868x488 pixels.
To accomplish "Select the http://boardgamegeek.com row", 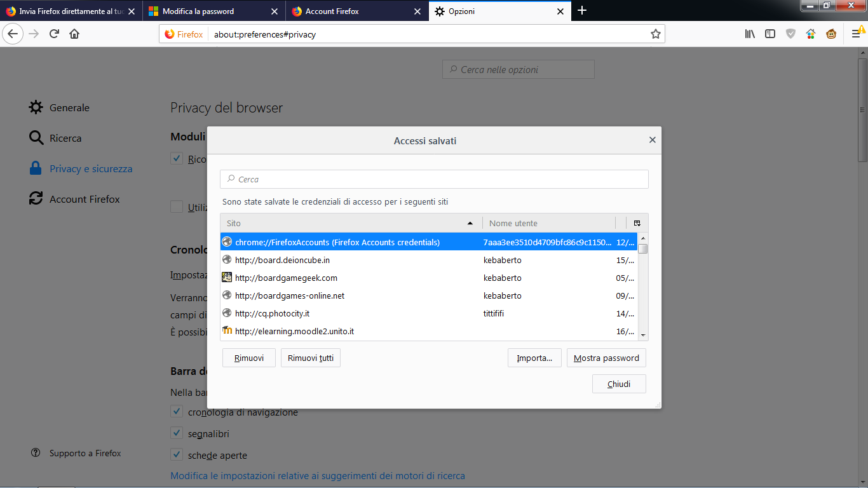I will click(429, 278).
